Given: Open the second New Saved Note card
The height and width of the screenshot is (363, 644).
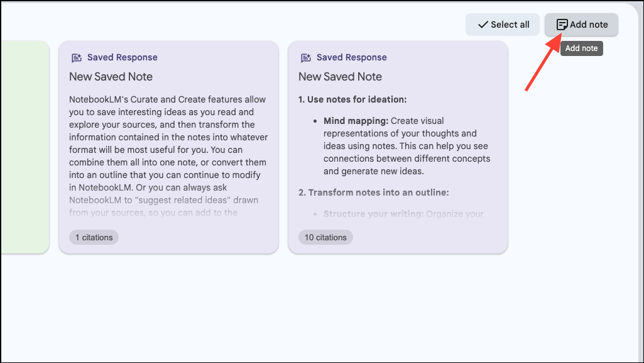Looking at the screenshot, I should pos(398,148).
